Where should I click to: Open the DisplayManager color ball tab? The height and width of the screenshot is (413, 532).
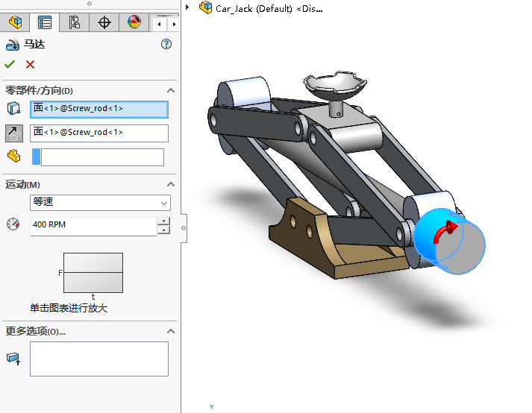134,22
